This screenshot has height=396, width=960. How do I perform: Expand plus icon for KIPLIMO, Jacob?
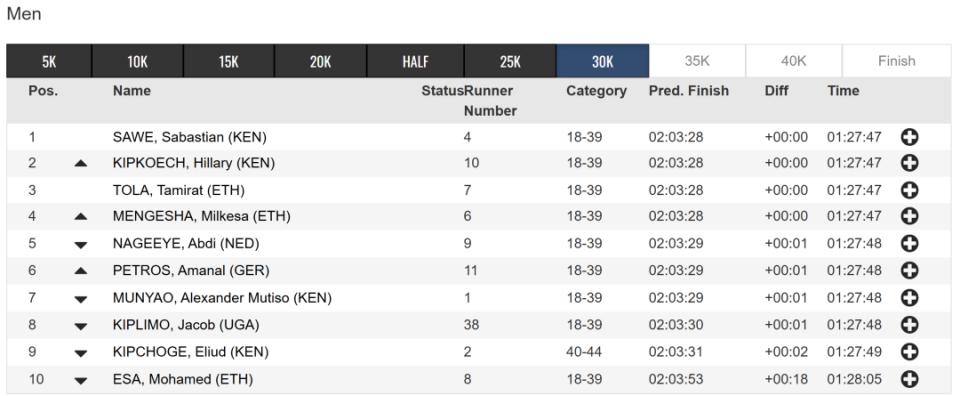coord(910,325)
